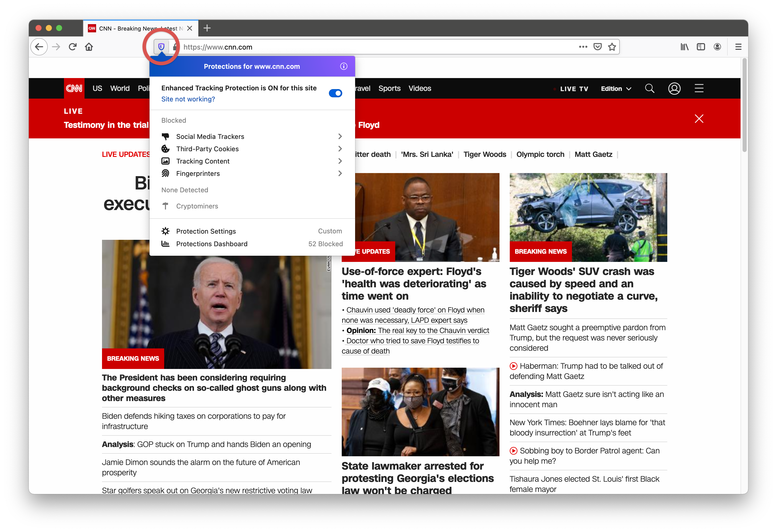Viewport: 777px width, 532px height.
Task: Click the Protections Dashboard bar chart icon
Action: [x=165, y=244]
